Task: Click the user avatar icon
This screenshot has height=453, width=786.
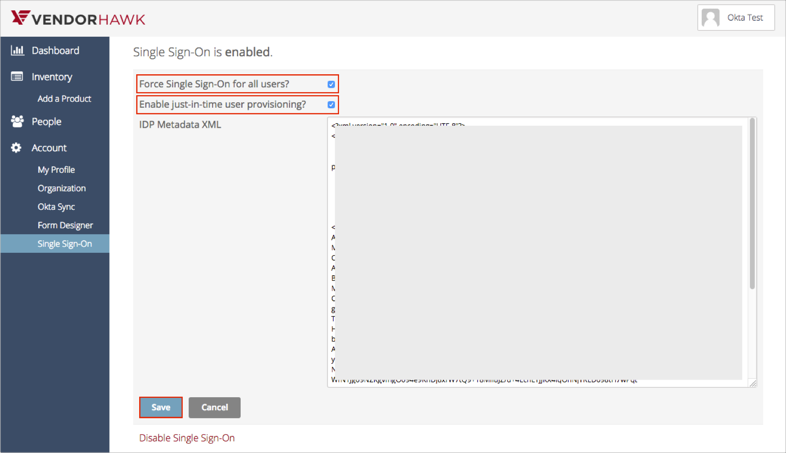Action: click(711, 18)
